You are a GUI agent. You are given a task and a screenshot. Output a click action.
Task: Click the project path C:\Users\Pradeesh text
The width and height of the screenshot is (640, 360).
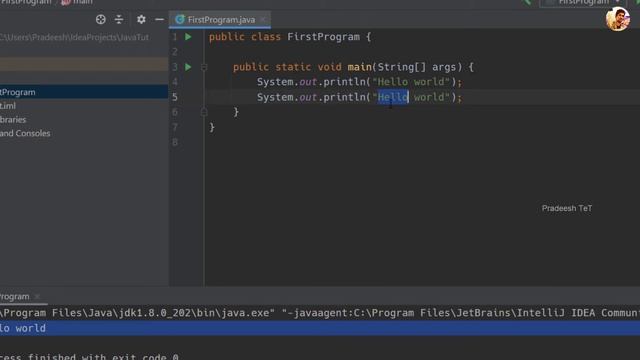74,37
